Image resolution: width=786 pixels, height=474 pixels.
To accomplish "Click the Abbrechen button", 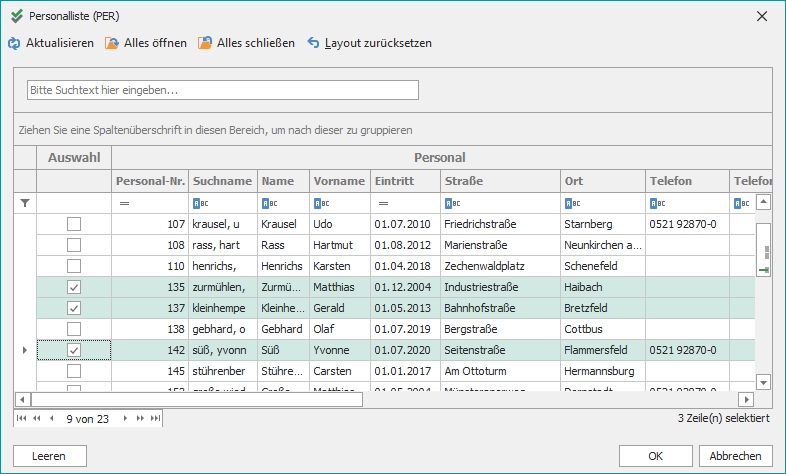I will pyautogui.click(x=735, y=456).
